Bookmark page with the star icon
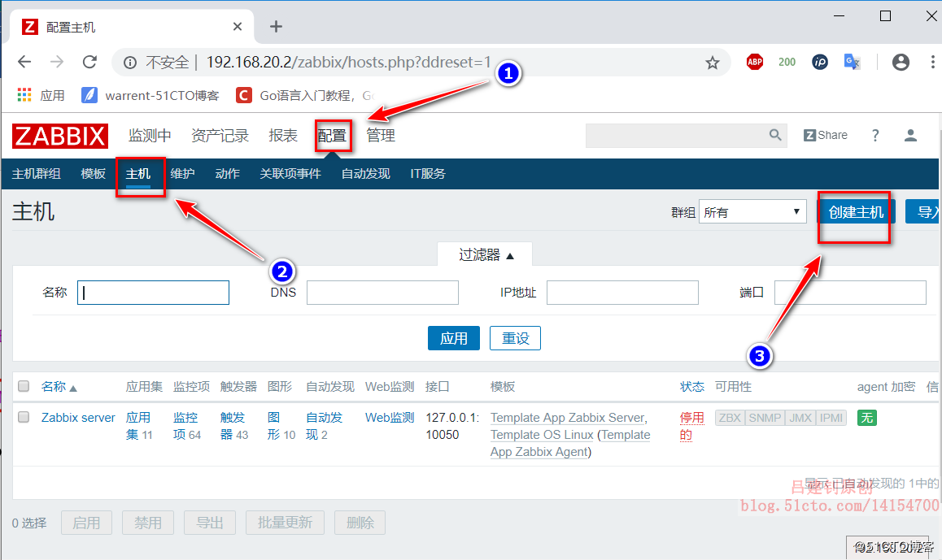Screen dimensions: 942x560 pos(712,63)
